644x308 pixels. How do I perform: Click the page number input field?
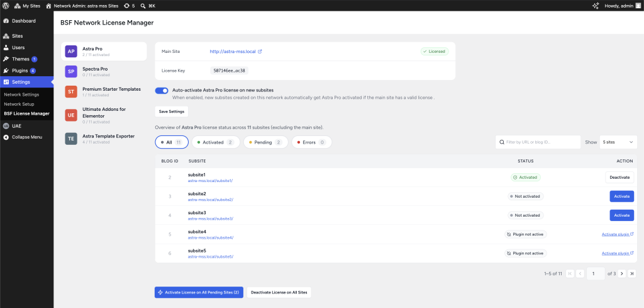[596, 273]
